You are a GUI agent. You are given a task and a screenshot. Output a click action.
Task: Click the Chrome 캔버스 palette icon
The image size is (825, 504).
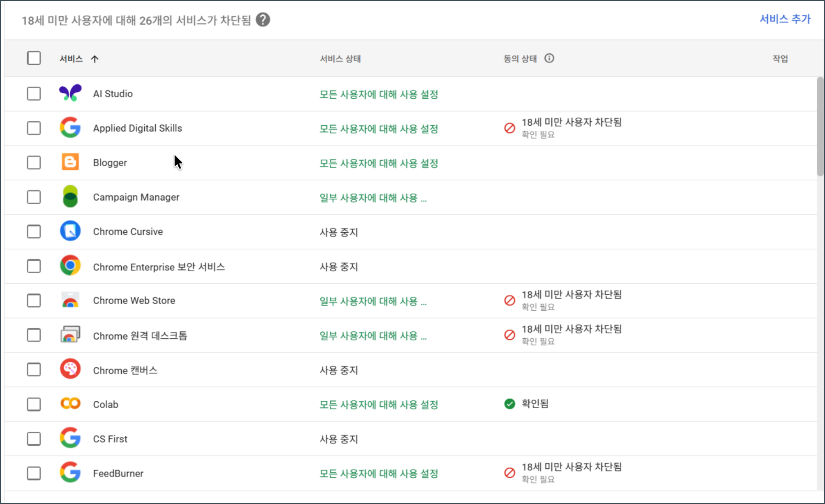[70, 369]
